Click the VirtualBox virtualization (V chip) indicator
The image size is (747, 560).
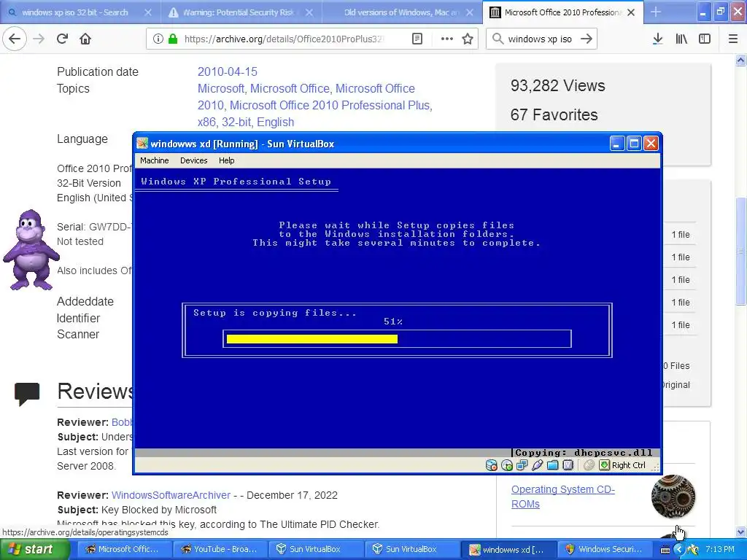pyautogui.click(x=568, y=465)
